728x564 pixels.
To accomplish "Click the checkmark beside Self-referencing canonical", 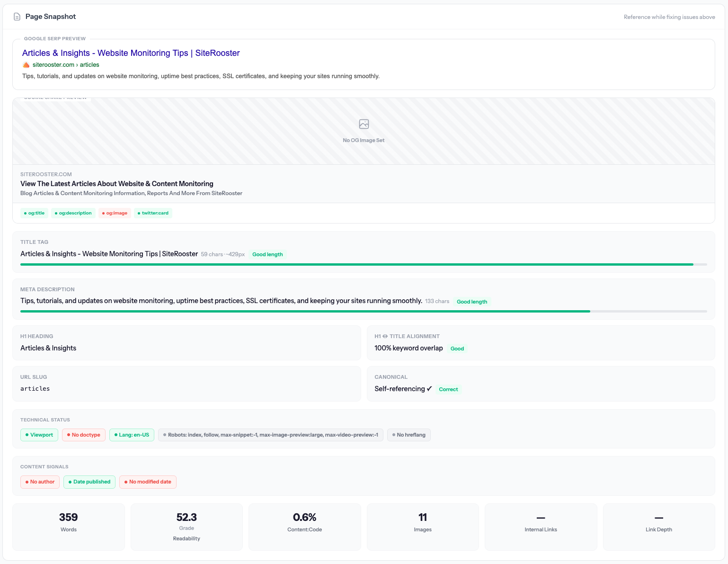I will [429, 388].
